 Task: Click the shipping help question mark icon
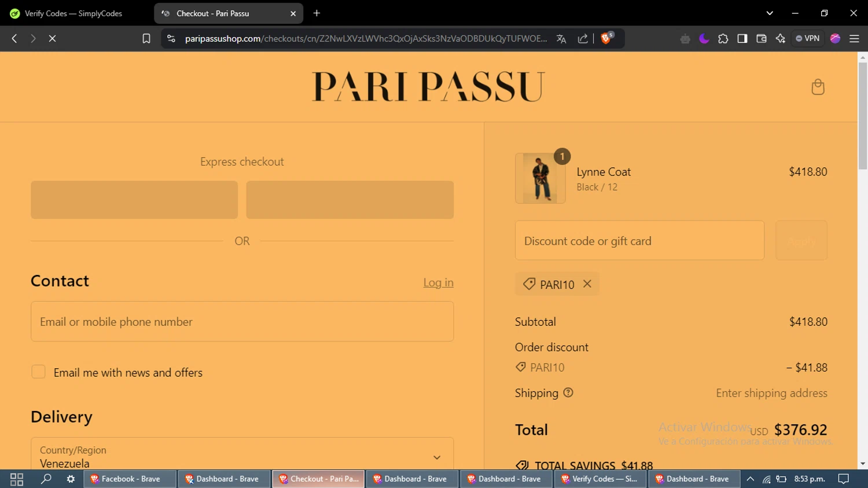tap(568, 392)
